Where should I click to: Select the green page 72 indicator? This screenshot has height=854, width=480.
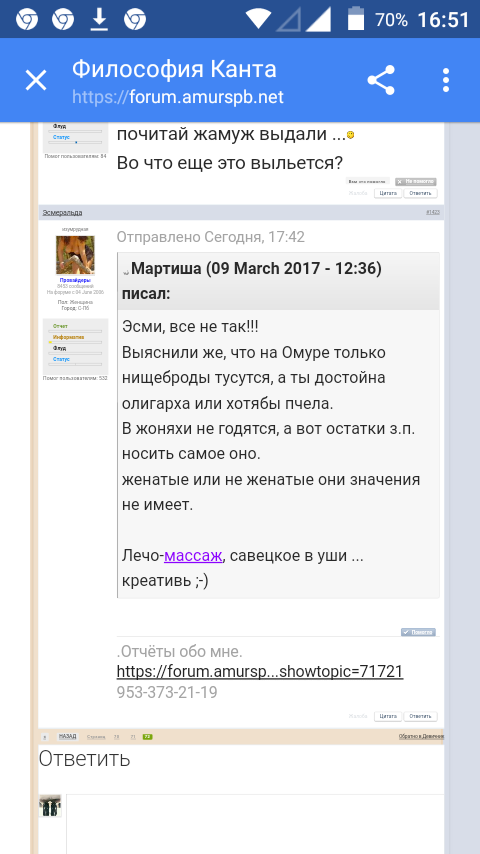147,736
